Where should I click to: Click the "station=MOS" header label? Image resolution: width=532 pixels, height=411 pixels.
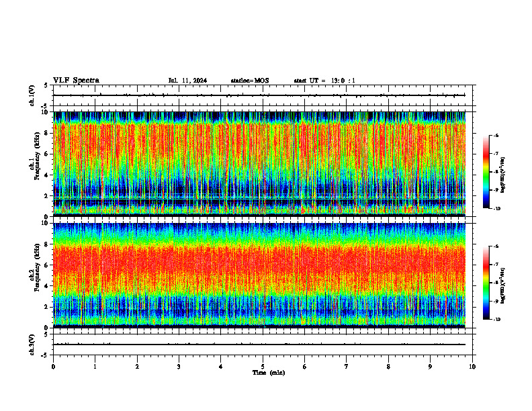[250, 81]
